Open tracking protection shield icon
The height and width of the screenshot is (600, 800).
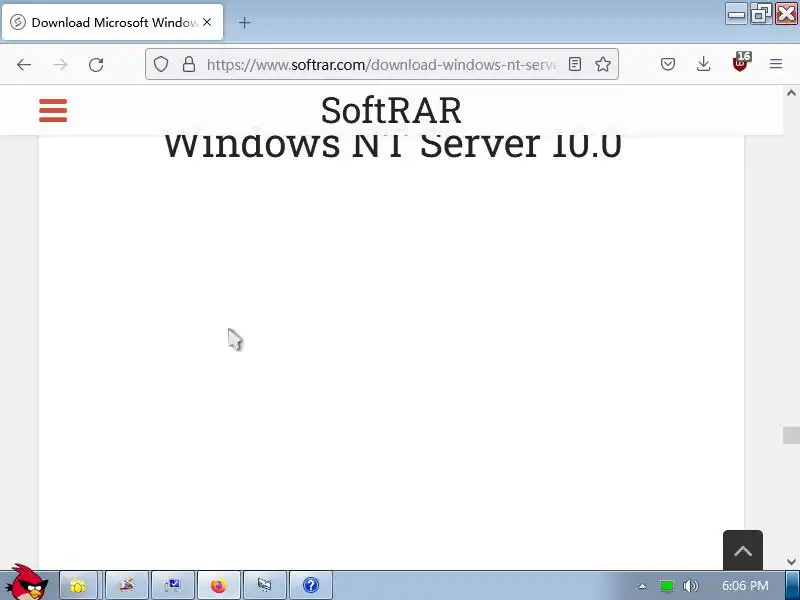[161, 64]
